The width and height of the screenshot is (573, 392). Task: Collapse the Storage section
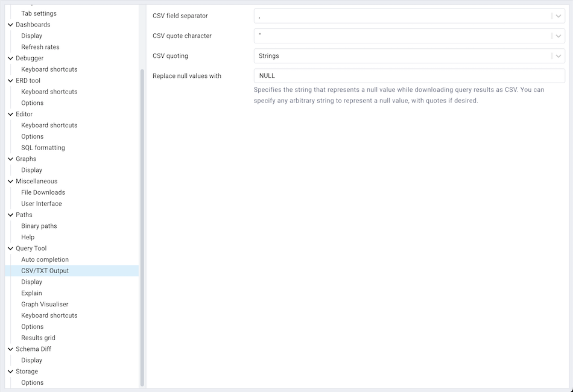[10, 371]
